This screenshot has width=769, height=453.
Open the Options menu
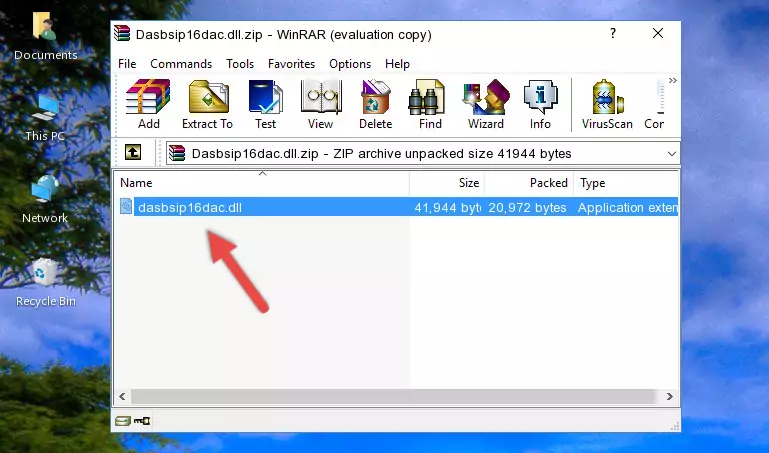click(350, 64)
